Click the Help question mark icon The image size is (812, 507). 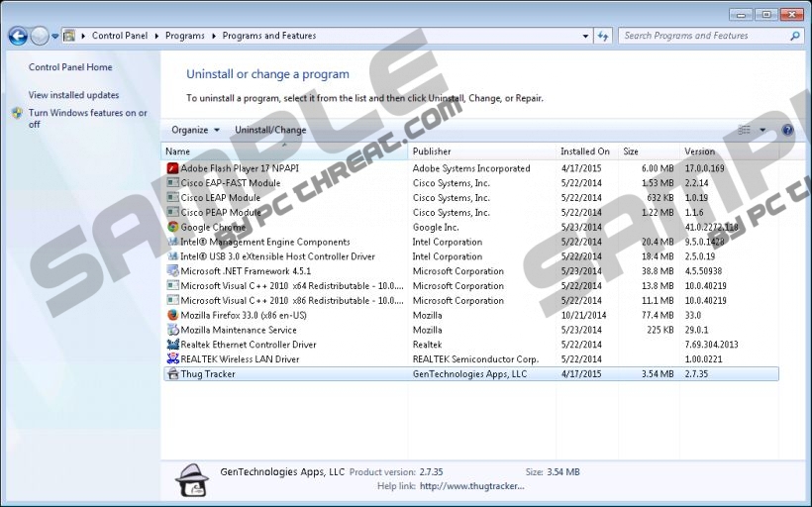coord(787,130)
